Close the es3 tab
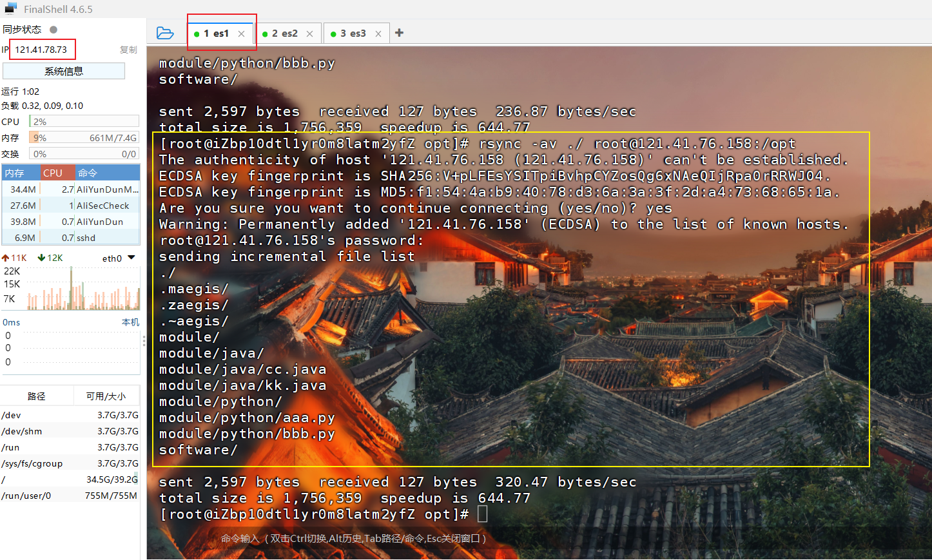The height and width of the screenshot is (560, 932). 378,34
